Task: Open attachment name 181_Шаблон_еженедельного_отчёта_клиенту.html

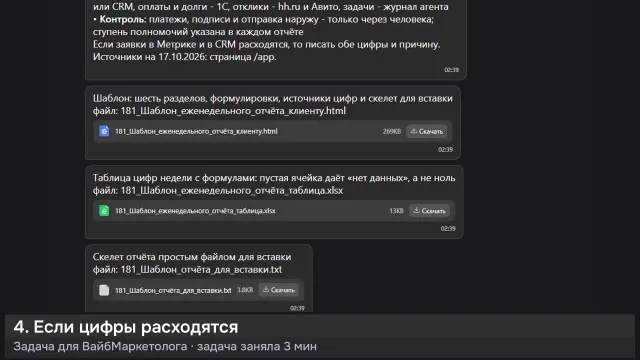Action: pyautogui.click(x=196, y=131)
